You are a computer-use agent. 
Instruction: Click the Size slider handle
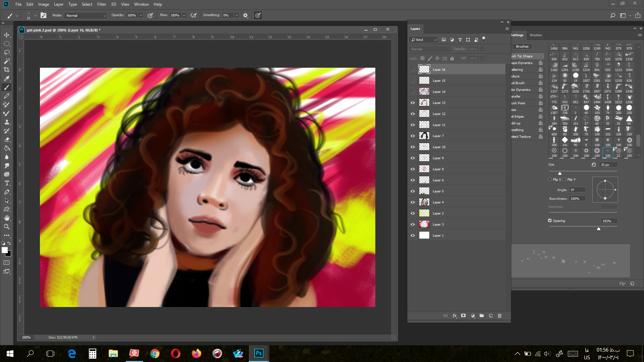(560, 173)
